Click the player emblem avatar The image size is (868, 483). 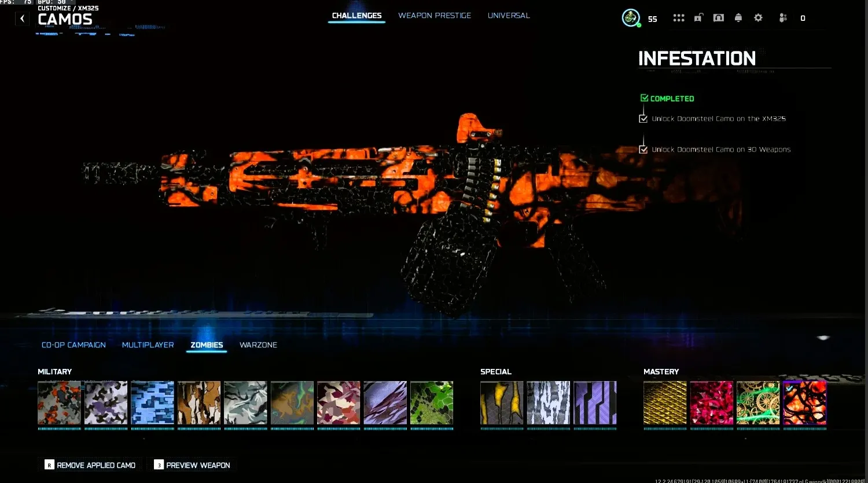(x=630, y=17)
